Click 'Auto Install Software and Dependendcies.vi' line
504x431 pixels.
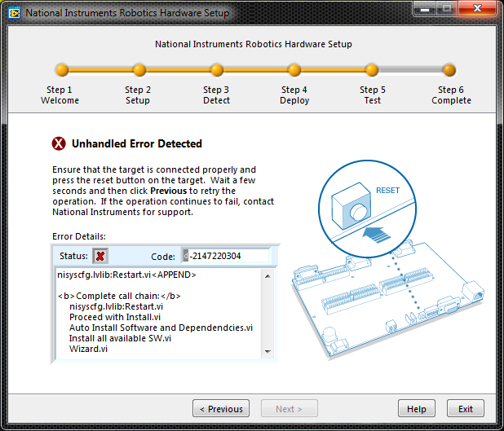161,328
